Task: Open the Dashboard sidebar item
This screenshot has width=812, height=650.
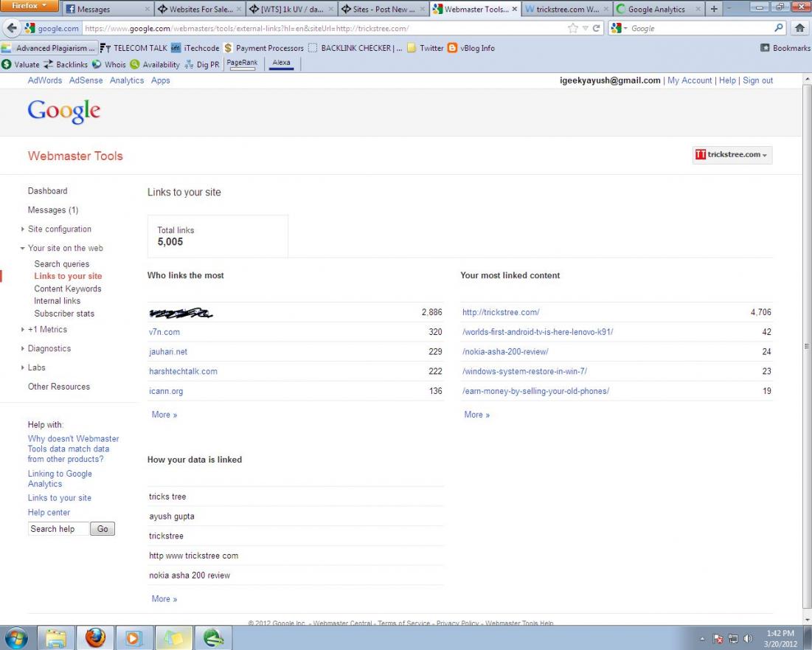Action: [x=48, y=191]
